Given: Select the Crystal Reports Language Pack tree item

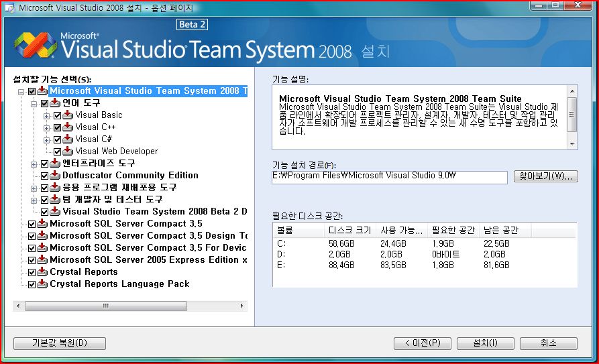Looking at the screenshot, I should coord(119,284).
